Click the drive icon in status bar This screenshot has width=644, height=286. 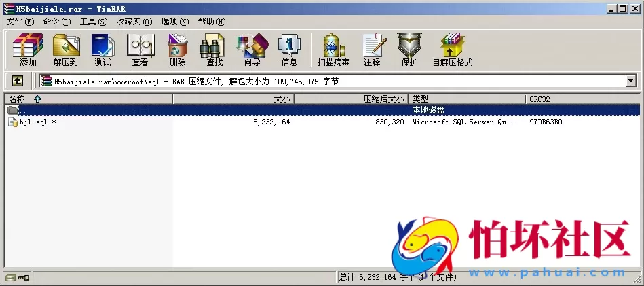tap(11, 278)
